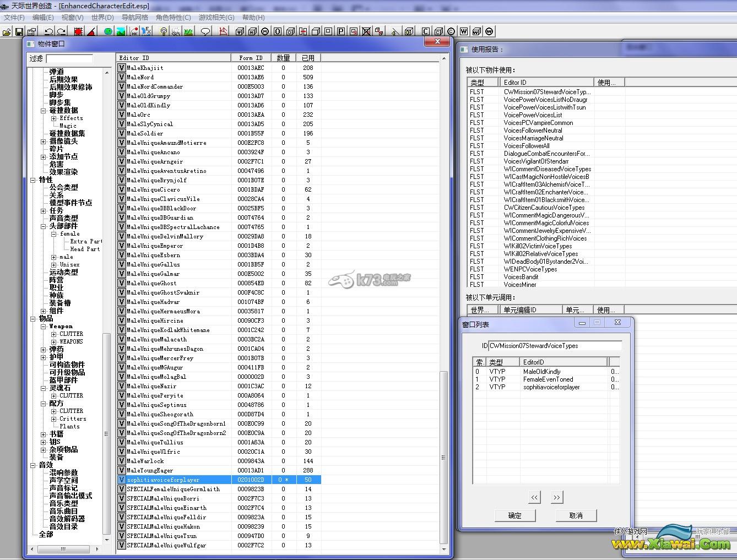The height and width of the screenshot is (560, 737).
Task: Click the boxed W toolbar icon
Action: point(464,31)
